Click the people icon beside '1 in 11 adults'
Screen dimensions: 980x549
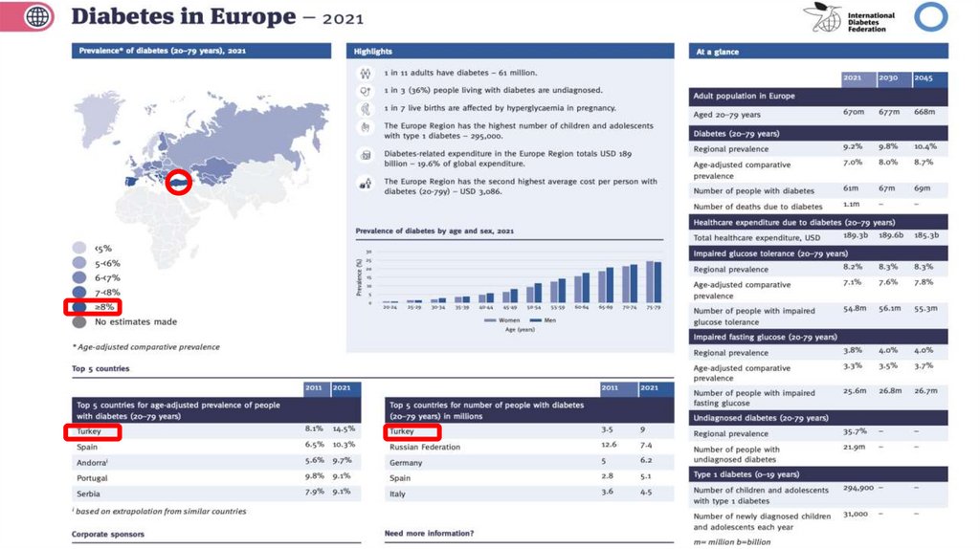point(365,73)
